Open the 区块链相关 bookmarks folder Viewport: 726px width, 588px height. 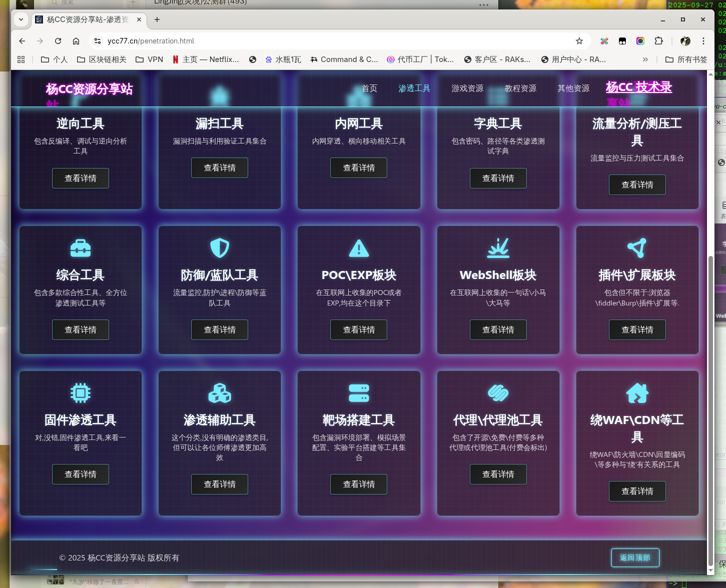point(102,59)
